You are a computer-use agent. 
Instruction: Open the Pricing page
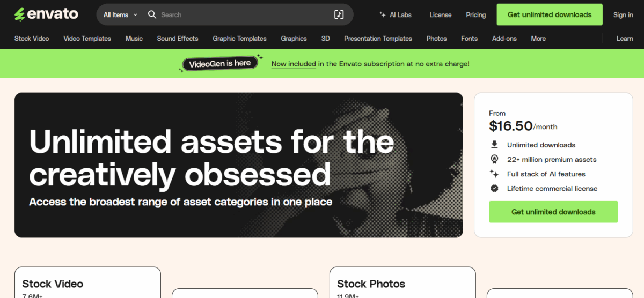point(475,15)
